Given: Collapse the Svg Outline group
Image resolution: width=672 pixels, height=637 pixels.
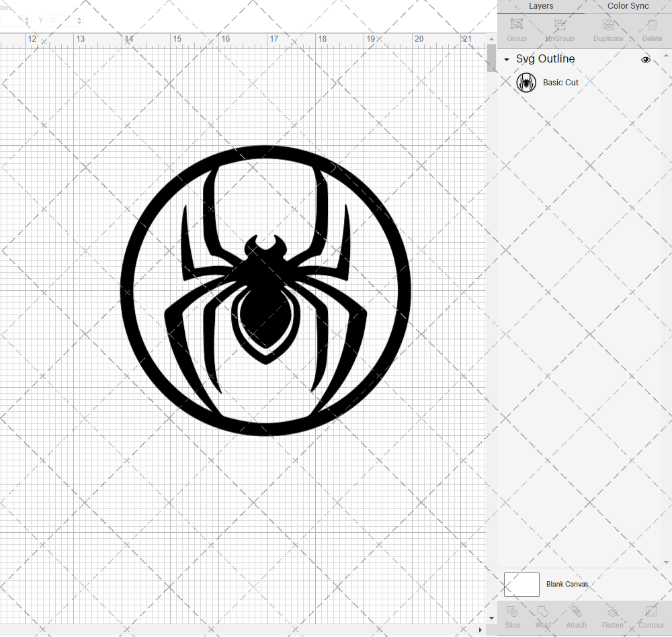Looking at the screenshot, I should 506,59.
